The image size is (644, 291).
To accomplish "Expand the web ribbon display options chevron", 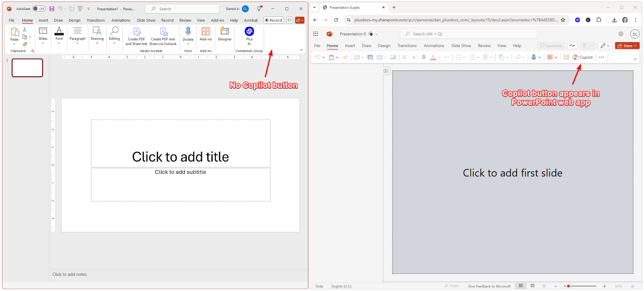I will point(635,59).
